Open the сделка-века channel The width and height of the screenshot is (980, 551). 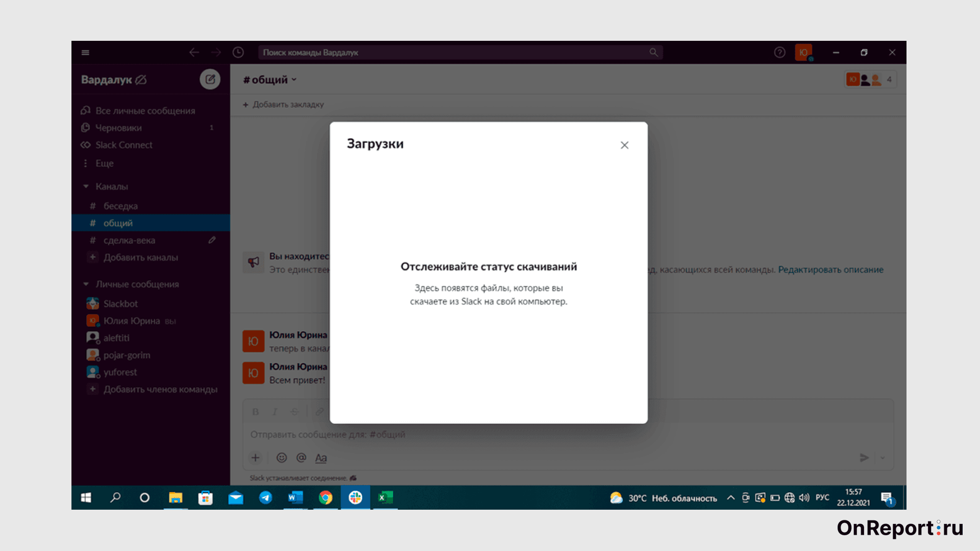(129, 240)
